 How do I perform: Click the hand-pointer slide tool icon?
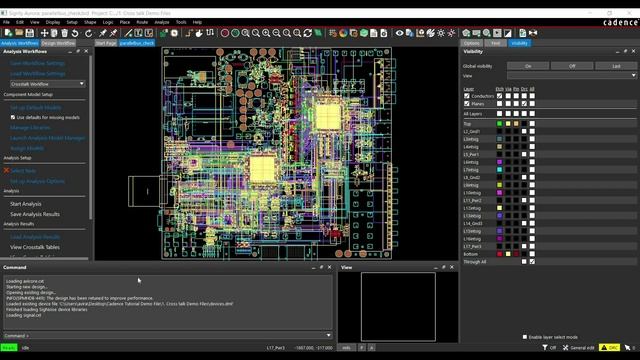[199, 33]
